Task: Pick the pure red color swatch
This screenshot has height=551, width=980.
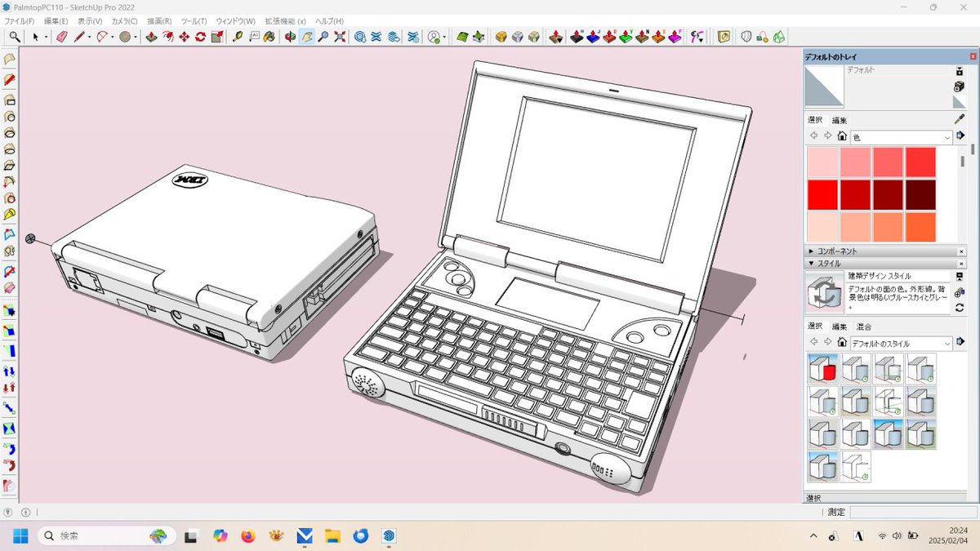Action: click(822, 194)
